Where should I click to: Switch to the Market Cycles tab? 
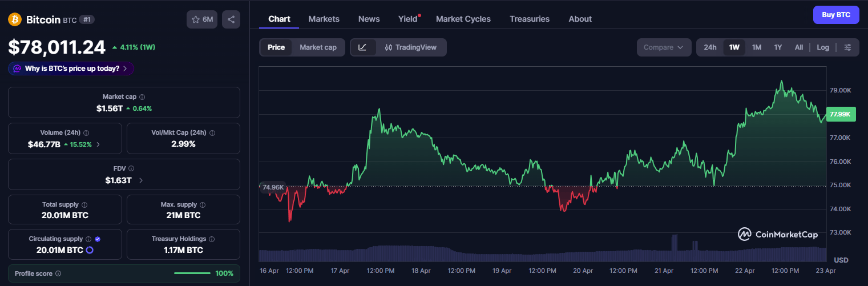tap(463, 19)
